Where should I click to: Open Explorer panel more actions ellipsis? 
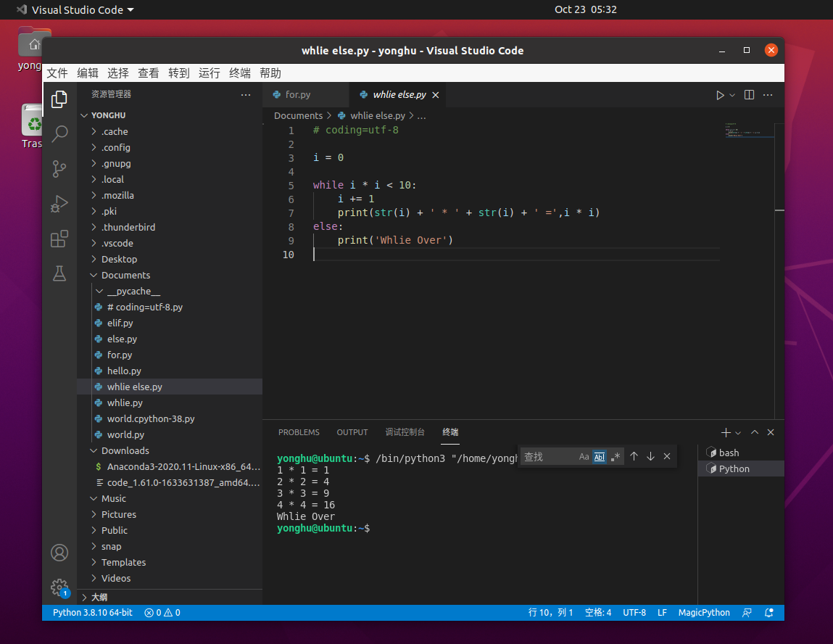pos(246,94)
